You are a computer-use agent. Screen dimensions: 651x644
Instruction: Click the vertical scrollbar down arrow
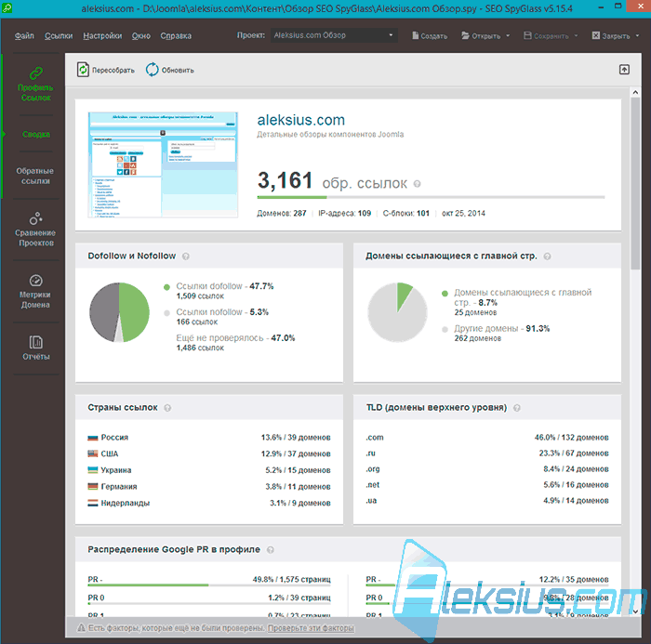[635, 611]
